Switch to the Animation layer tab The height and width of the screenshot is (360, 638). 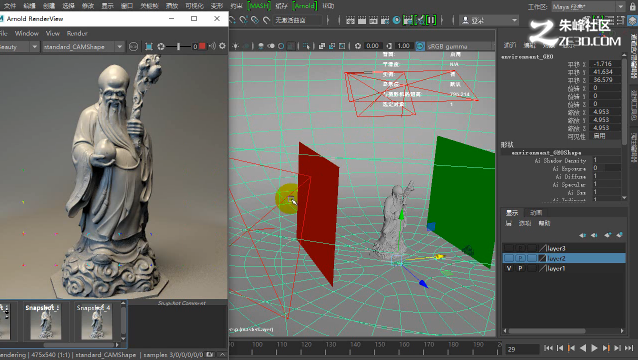click(536, 213)
